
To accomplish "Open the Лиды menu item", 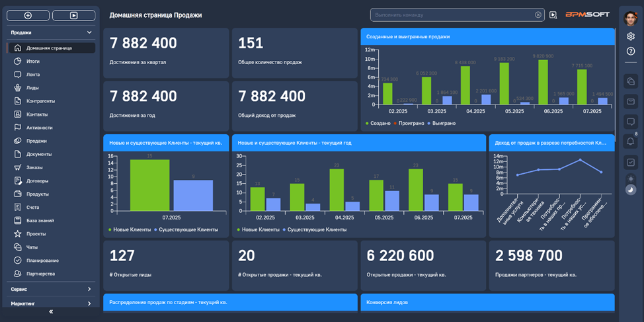I will pos(32,88).
